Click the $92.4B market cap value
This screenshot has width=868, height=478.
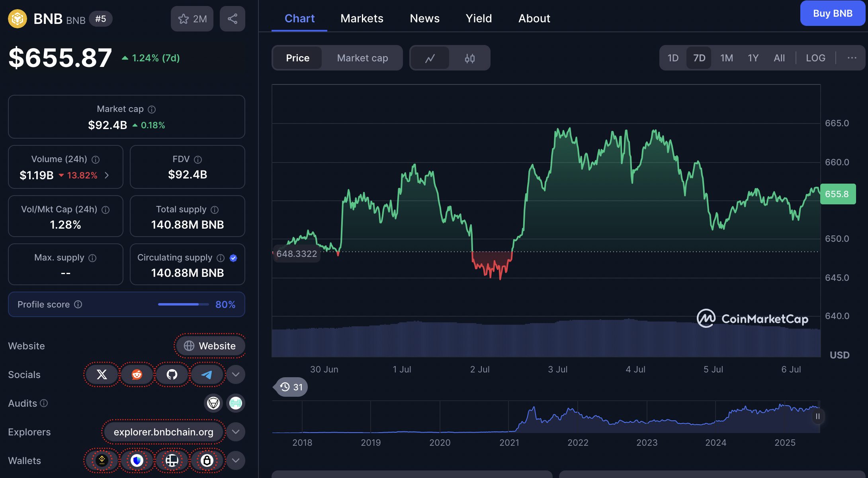[x=108, y=125]
